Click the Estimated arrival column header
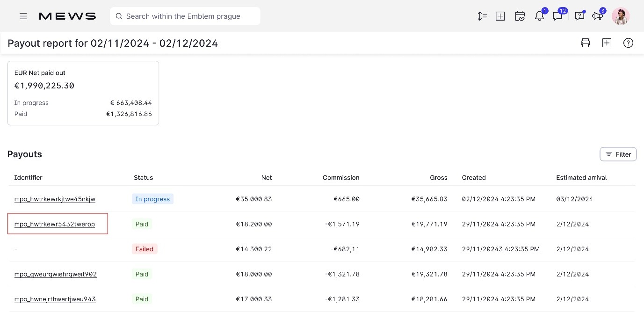Viewport: 644px width, 312px height. pos(581,178)
